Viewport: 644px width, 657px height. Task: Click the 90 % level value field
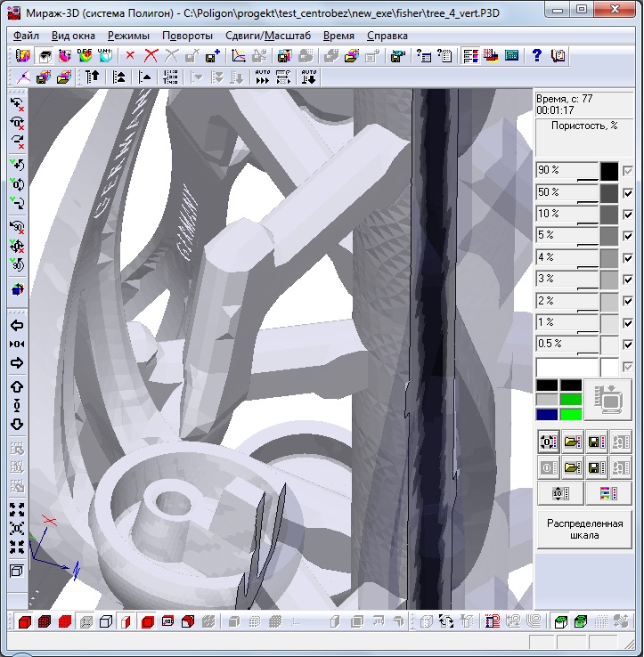tap(567, 171)
